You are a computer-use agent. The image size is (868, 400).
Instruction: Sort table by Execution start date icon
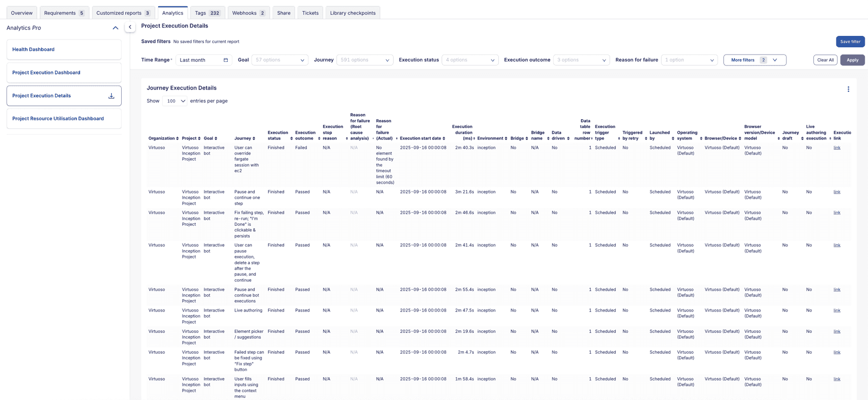point(444,139)
